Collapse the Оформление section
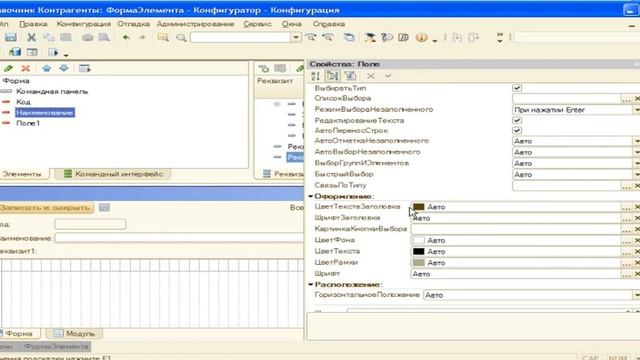The height and width of the screenshot is (360, 640). (x=311, y=196)
